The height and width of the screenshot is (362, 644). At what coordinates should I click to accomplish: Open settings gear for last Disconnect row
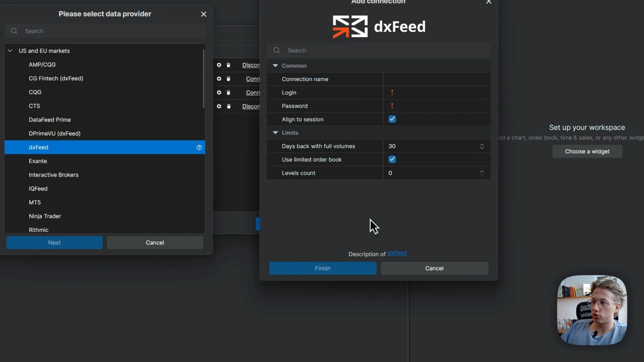pos(219,106)
